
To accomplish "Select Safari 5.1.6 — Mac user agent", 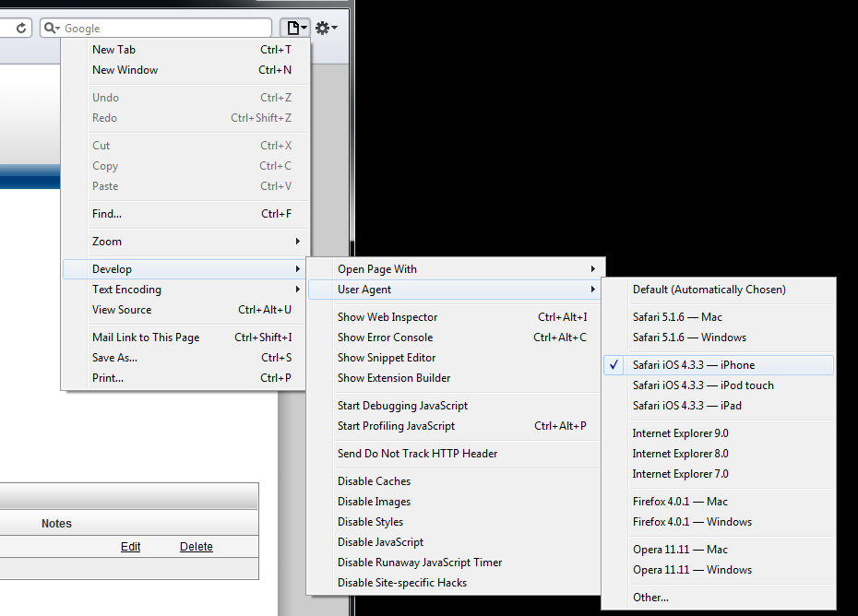I will coord(719,317).
